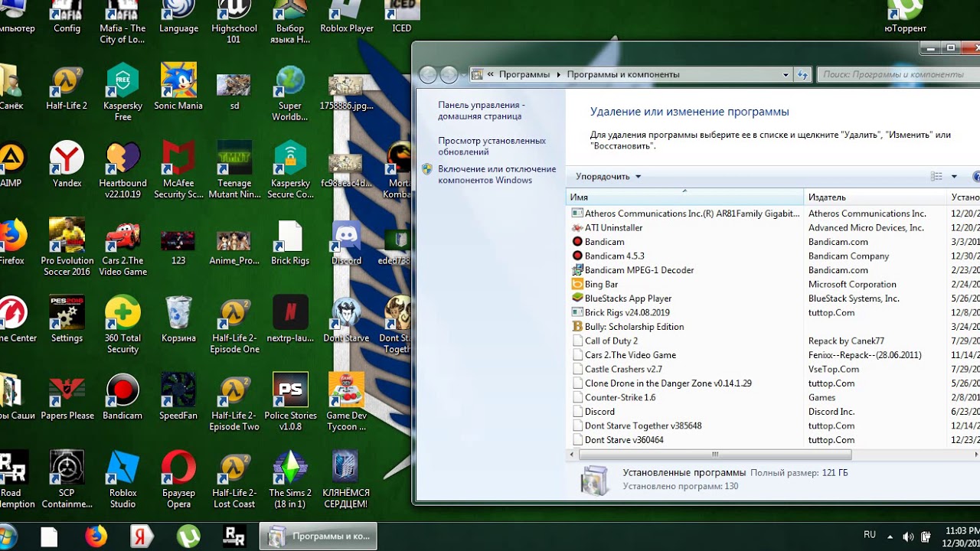The image size is (980, 551).
Task: Open Half-Life 2 Lost Coast shortcut
Action: tap(234, 480)
